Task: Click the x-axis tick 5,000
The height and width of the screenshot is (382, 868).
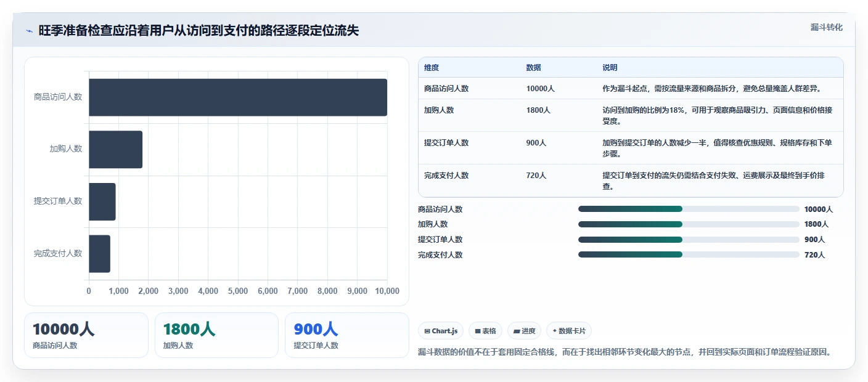Action: pyautogui.click(x=238, y=291)
